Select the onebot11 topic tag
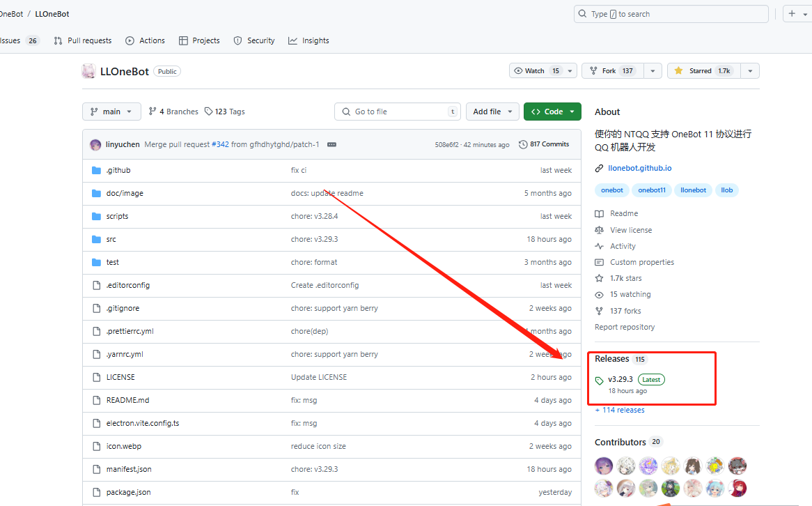Screen dimensions: 812x506 point(652,190)
